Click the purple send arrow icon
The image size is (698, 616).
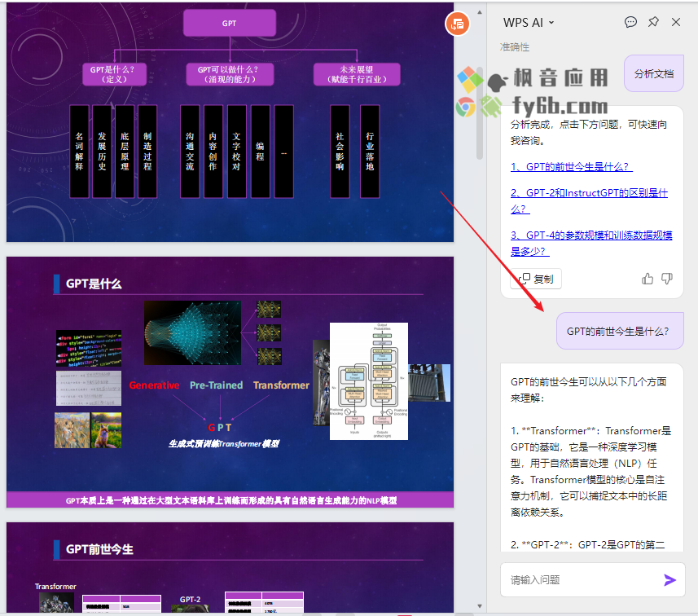(x=669, y=579)
